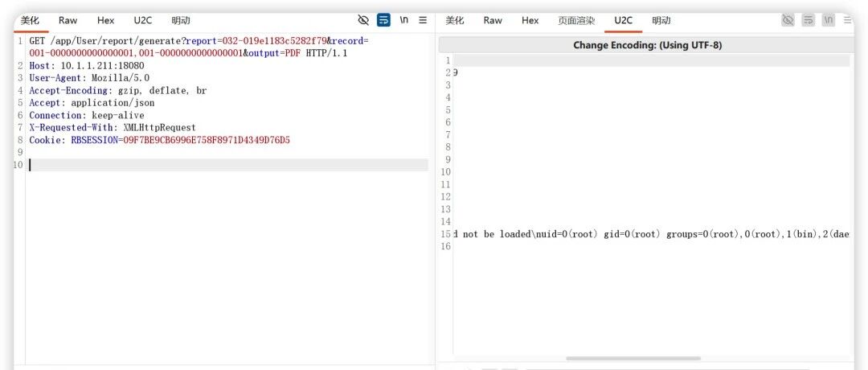
Task: Select the request U2C tab
Action: (143, 20)
